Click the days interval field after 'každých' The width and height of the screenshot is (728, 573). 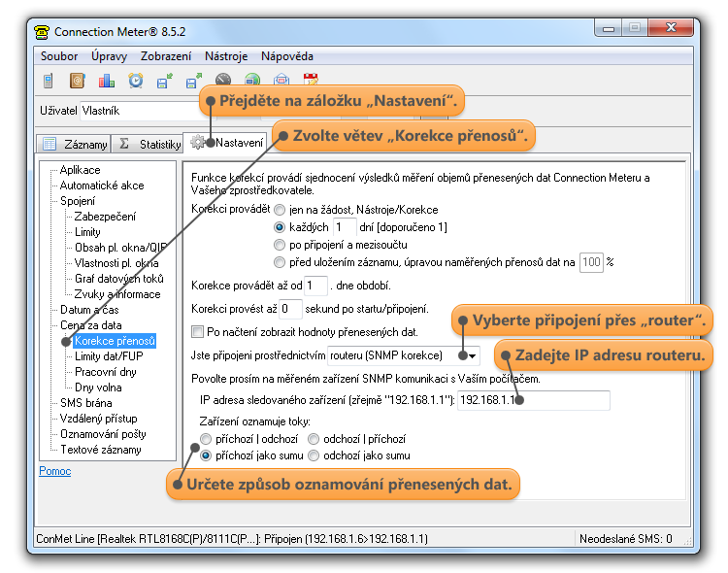[345, 227]
